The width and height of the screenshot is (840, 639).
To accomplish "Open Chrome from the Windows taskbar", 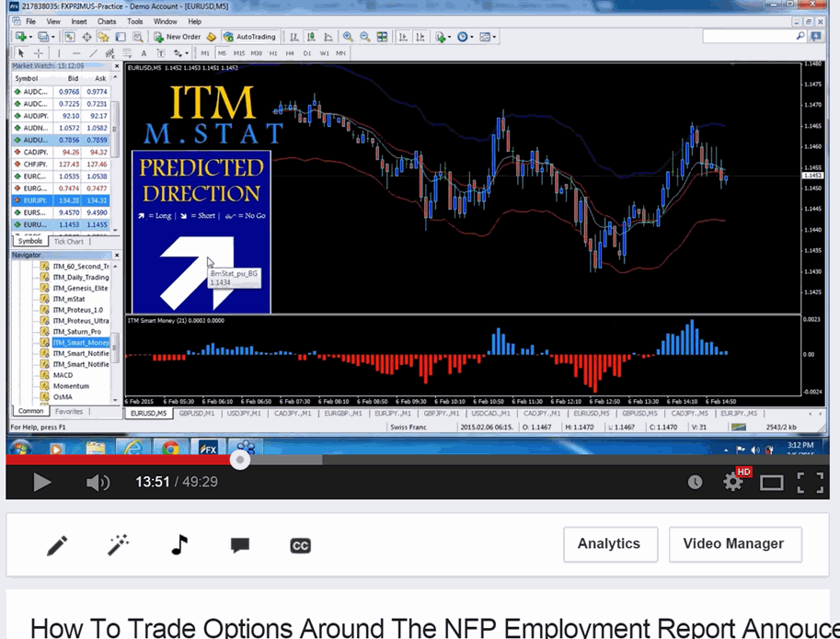I will [x=170, y=448].
